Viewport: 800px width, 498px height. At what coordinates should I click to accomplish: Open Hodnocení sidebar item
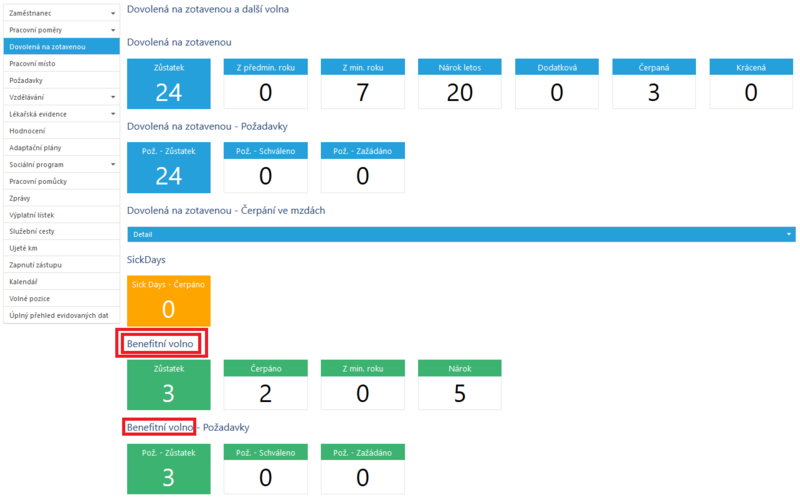pyautogui.click(x=61, y=131)
